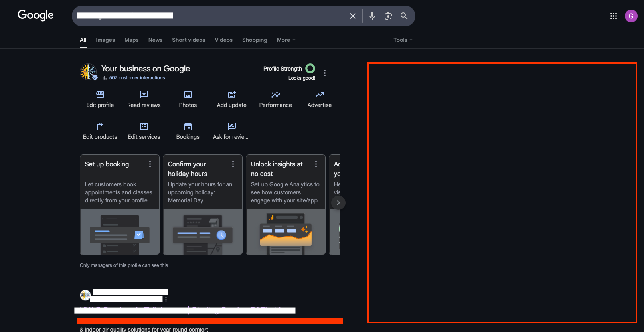Click the Profile Strength ring indicator
The height and width of the screenshot is (332, 644).
310,69
